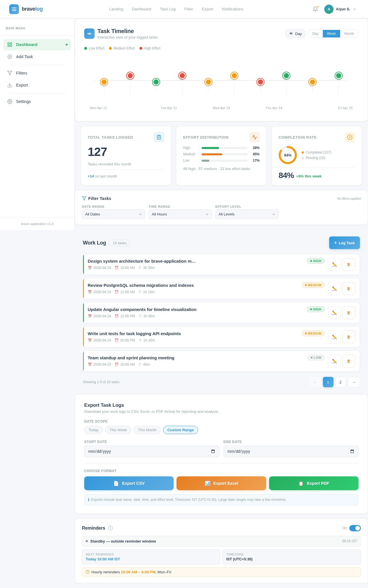Delete the Team standup meeting task
This screenshot has width=368, height=588.
point(349,361)
